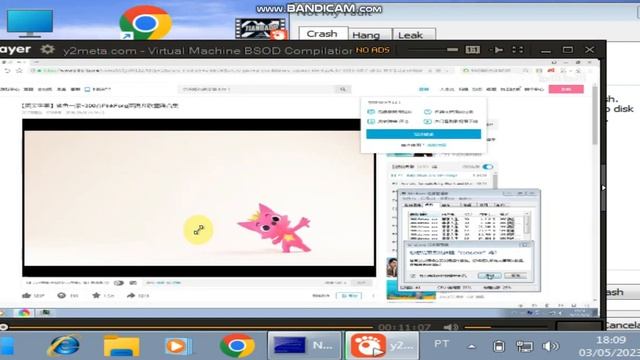The width and height of the screenshot is (640, 360).
Task: Click the eye views icon under video
Action: 61,295
